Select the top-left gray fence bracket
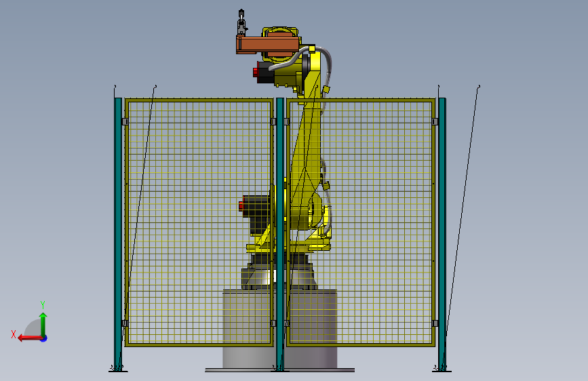The width and height of the screenshot is (588, 381). click(125, 121)
